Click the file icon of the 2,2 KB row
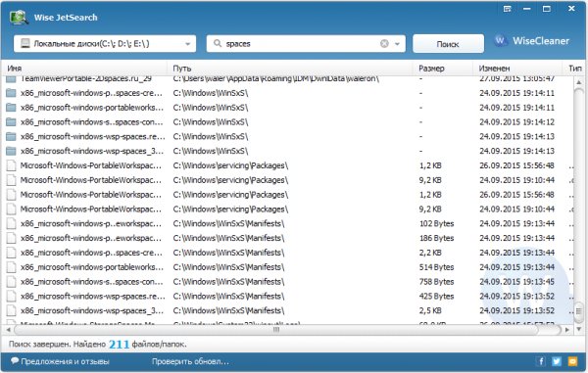Viewport: 588px width, 373px height. click(x=11, y=253)
